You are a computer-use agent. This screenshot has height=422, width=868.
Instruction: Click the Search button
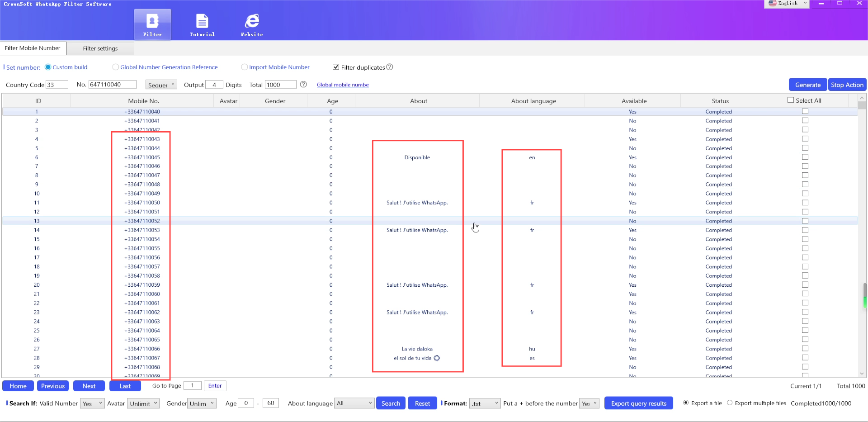(x=391, y=403)
